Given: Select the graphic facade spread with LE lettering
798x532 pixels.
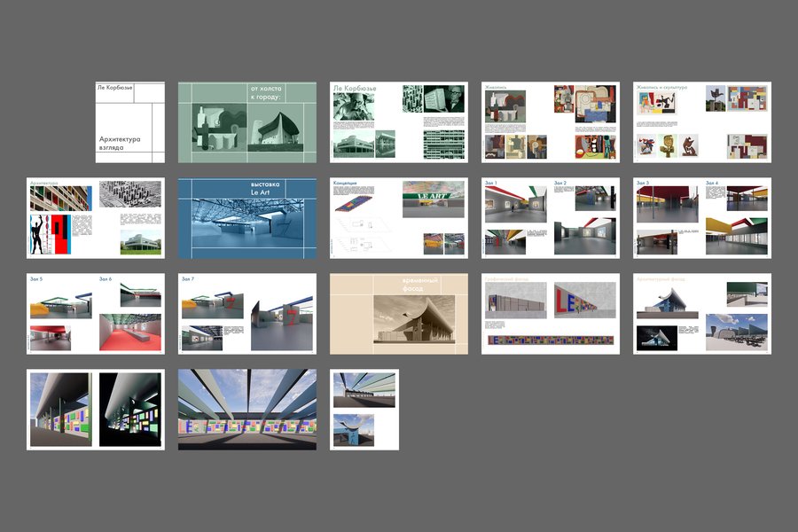Looking at the screenshot, I should [551, 314].
